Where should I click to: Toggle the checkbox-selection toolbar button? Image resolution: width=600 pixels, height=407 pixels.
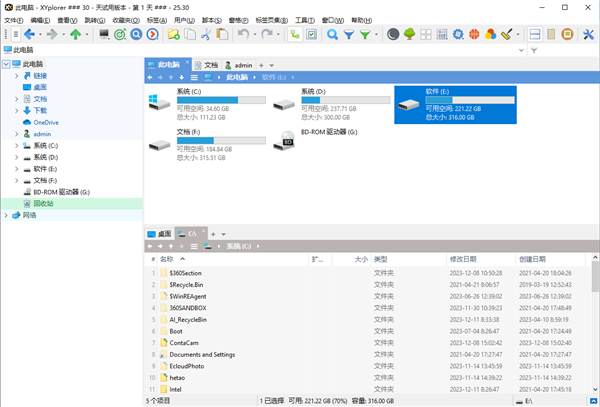pyautogui.click(x=311, y=34)
